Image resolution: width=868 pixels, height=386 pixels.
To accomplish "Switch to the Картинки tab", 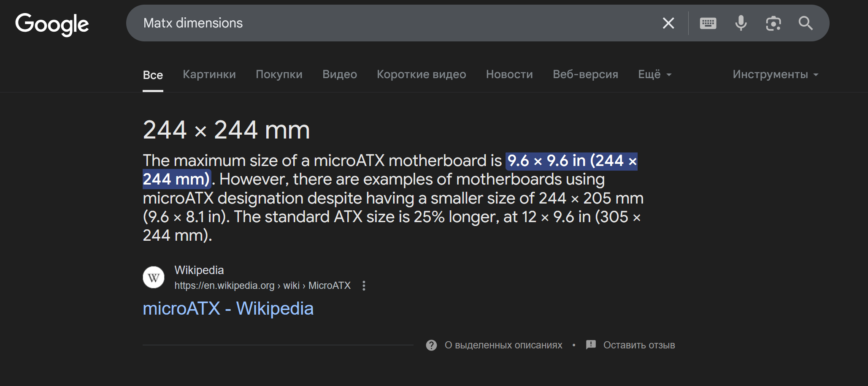I will click(x=209, y=75).
